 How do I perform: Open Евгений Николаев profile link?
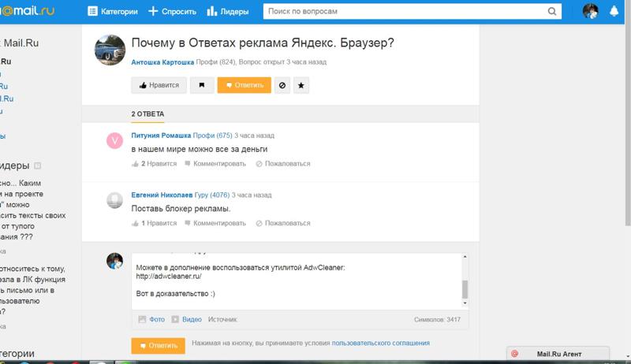coord(162,195)
